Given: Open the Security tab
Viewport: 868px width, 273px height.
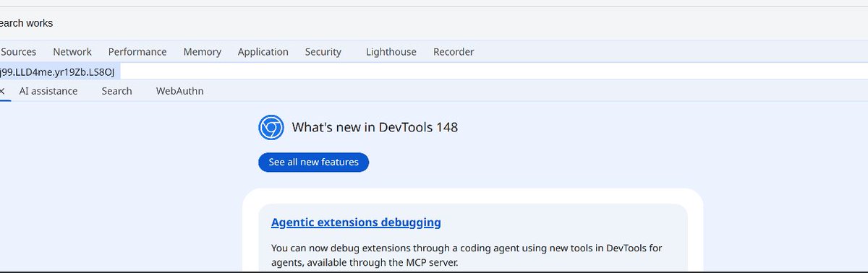Looking at the screenshot, I should [323, 52].
